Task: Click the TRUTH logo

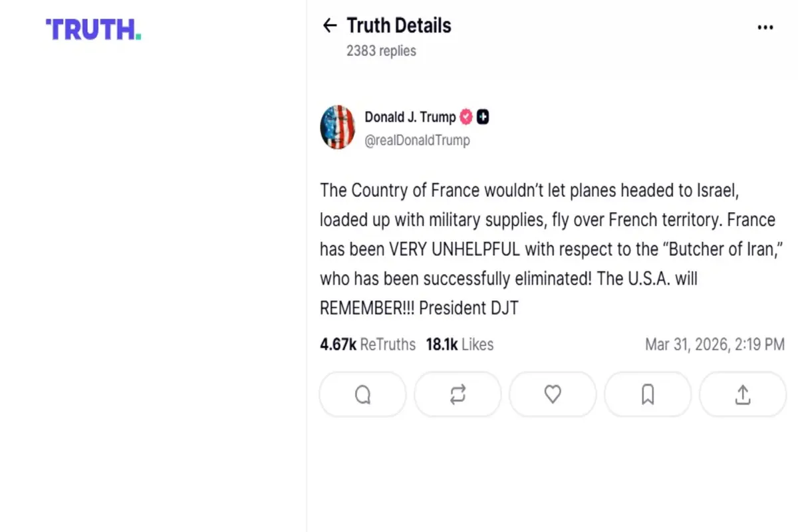Action: point(93,30)
